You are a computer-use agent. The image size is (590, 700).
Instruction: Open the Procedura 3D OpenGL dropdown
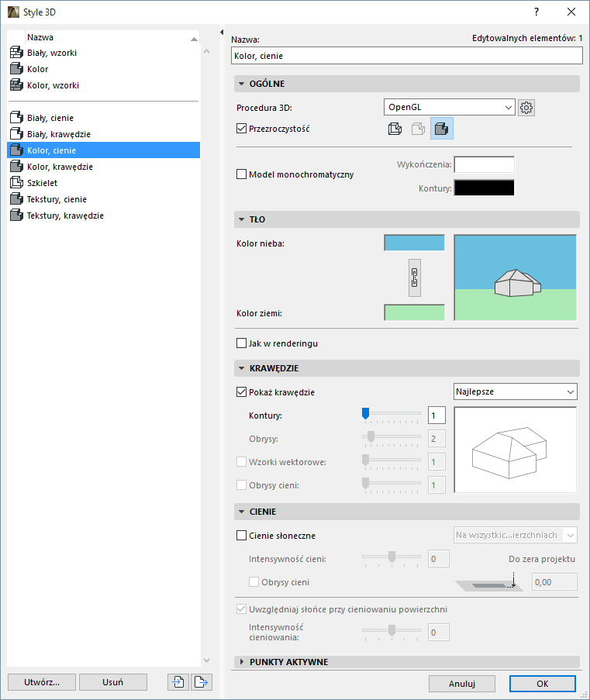click(450, 107)
